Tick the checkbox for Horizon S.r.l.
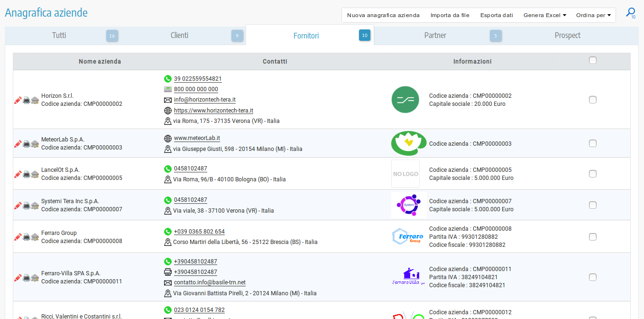This screenshot has height=319, width=644. pos(592,100)
